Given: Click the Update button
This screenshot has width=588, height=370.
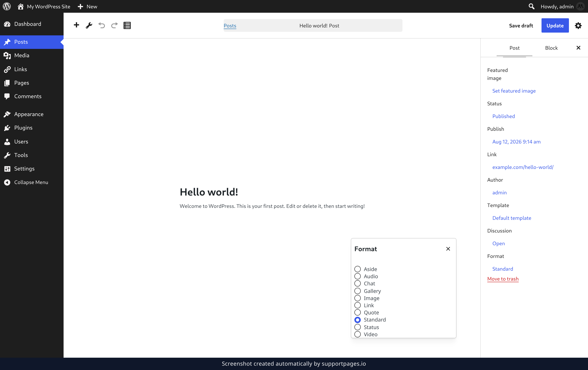Looking at the screenshot, I should click(x=555, y=25).
